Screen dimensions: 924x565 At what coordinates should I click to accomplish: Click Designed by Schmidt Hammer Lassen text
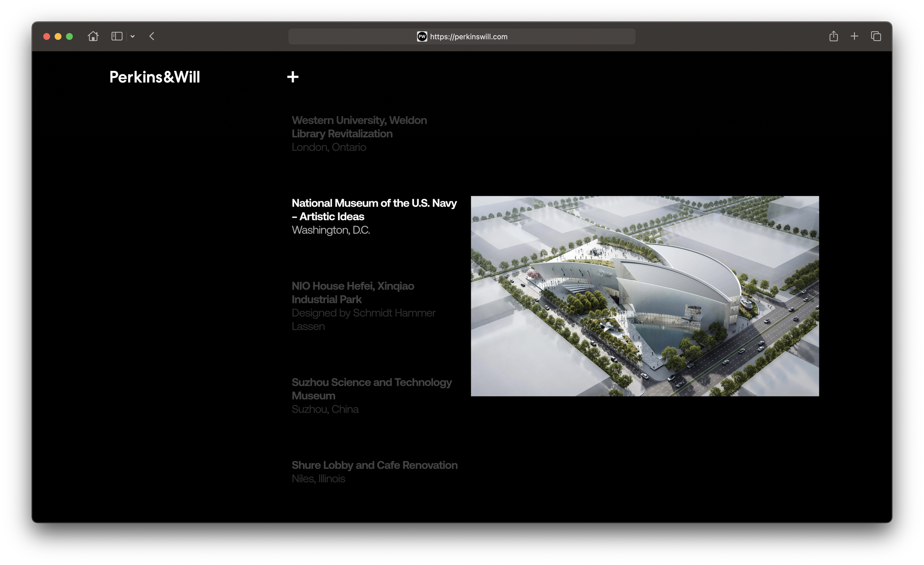(x=363, y=319)
